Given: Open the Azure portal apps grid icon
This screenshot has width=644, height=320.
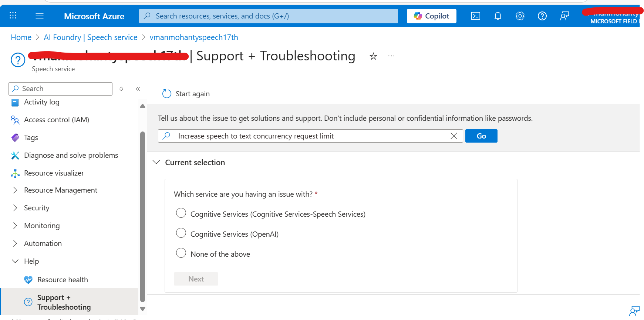Looking at the screenshot, I should pyautogui.click(x=13, y=16).
